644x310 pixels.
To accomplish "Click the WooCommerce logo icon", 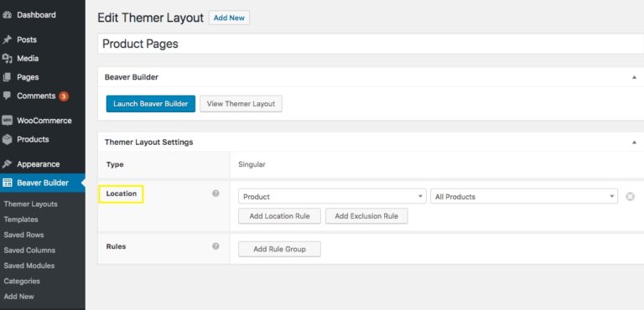I will pyautogui.click(x=7, y=121).
